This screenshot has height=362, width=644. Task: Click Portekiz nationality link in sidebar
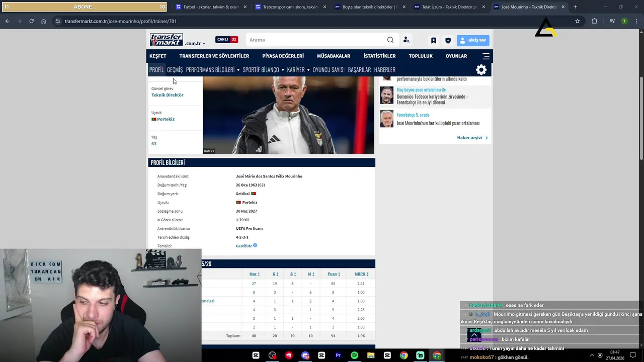(x=166, y=119)
